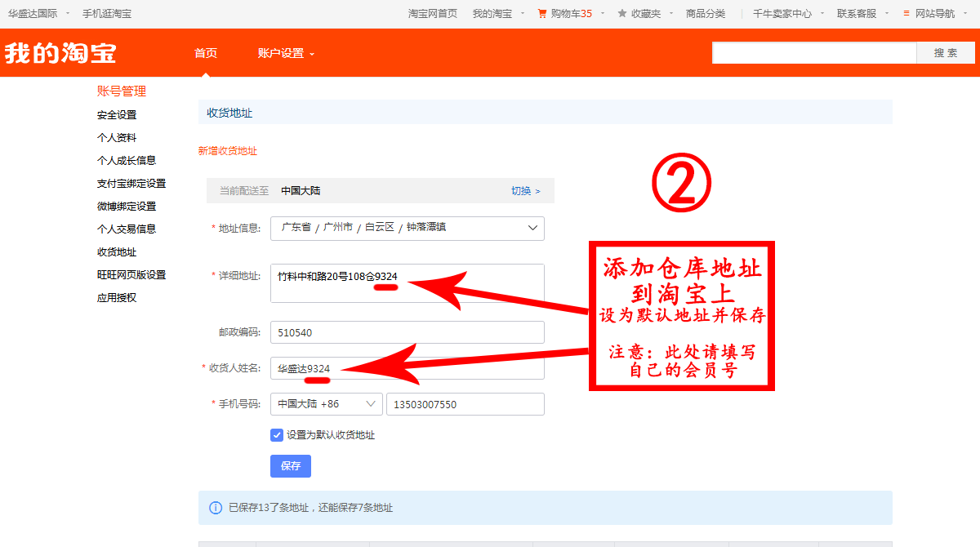Select 收货地址 in sidebar
The width and height of the screenshot is (980, 547).
coord(117,252)
